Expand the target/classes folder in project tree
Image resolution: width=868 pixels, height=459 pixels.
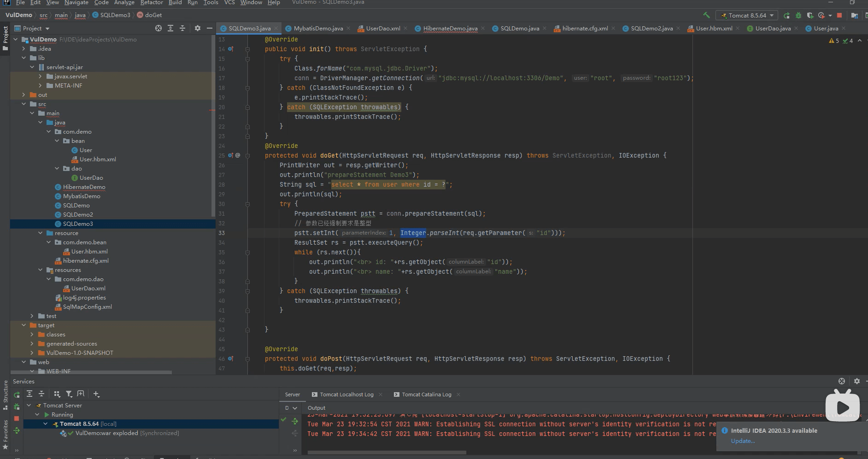[x=32, y=335]
